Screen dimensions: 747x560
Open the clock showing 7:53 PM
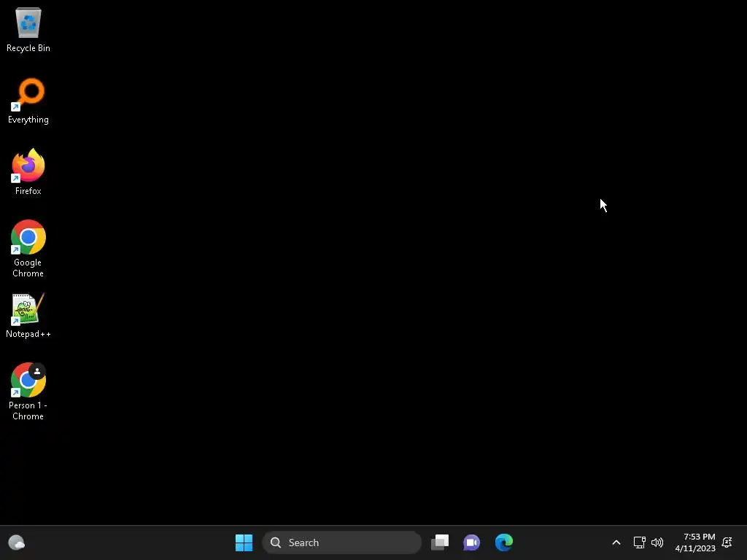[x=695, y=542]
